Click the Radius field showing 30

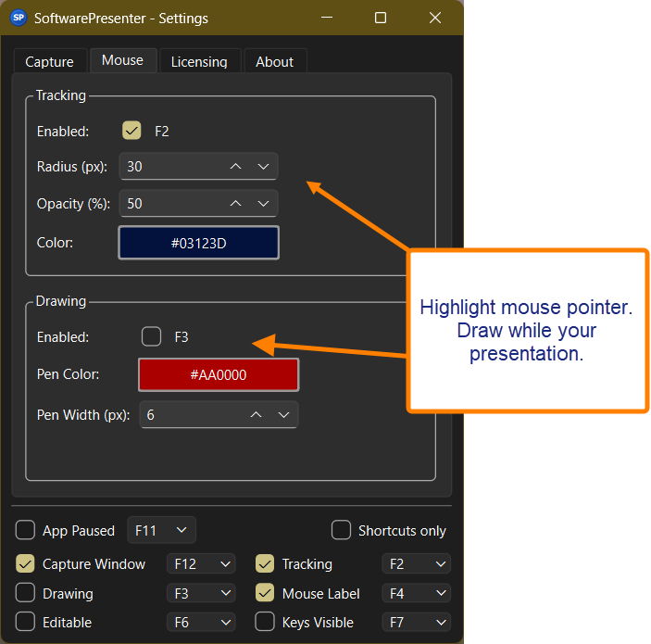point(198,166)
